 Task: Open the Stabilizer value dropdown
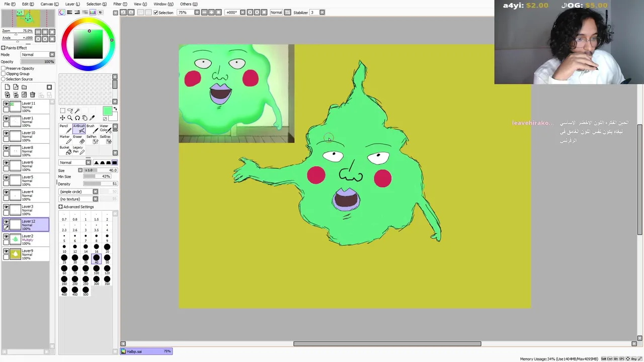pyautogui.click(x=322, y=12)
